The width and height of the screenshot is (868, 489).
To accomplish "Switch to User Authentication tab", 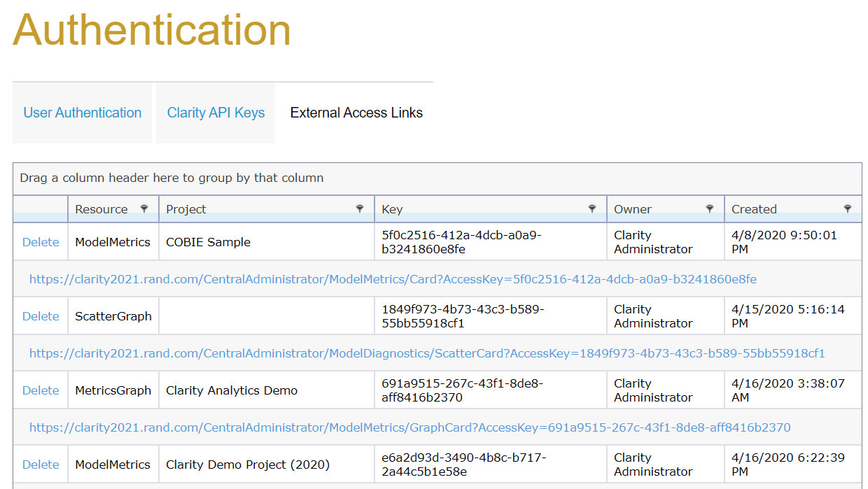I will pos(82,113).
